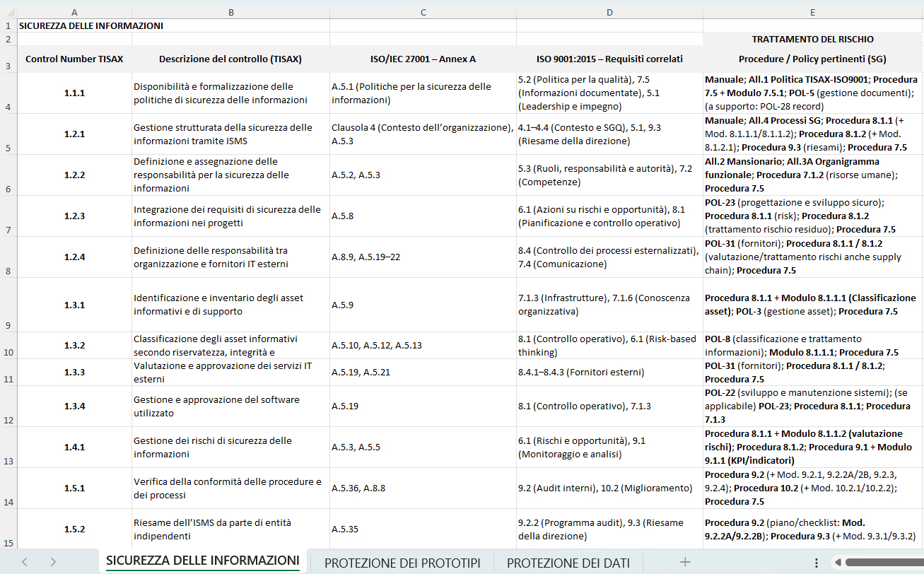
Task: Switch to PROTEZIONE DEI PROTOTIPI sheet tab
Action: click(x=402, y=563)
